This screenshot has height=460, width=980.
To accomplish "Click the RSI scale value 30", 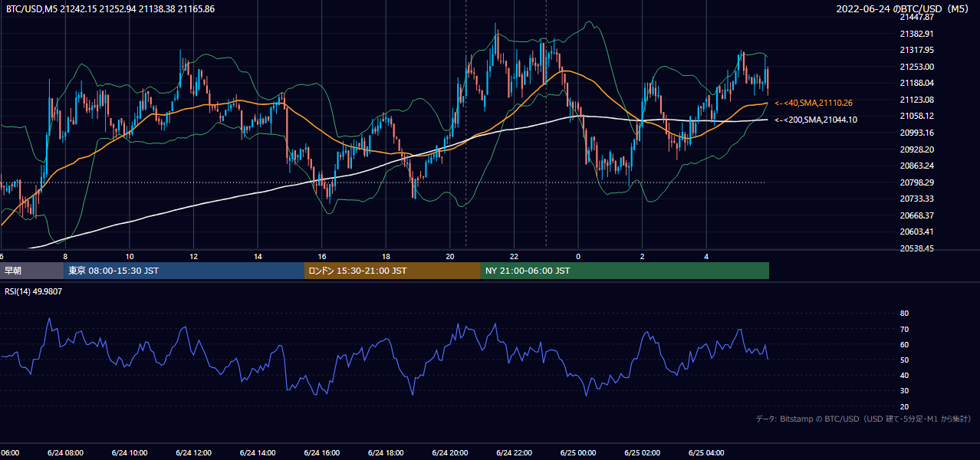I will (x=904, y=391).
